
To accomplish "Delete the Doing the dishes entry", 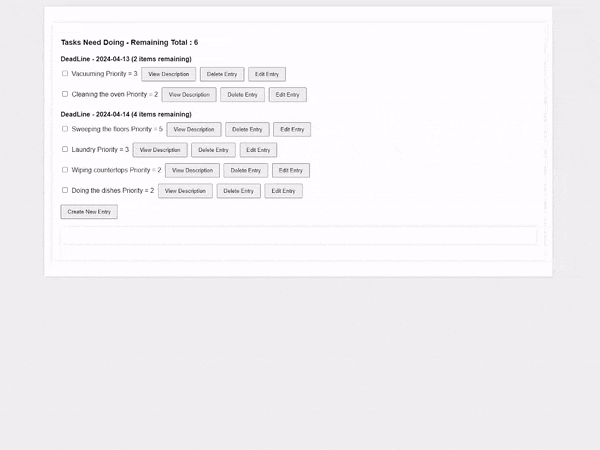I will click(239, 191).
